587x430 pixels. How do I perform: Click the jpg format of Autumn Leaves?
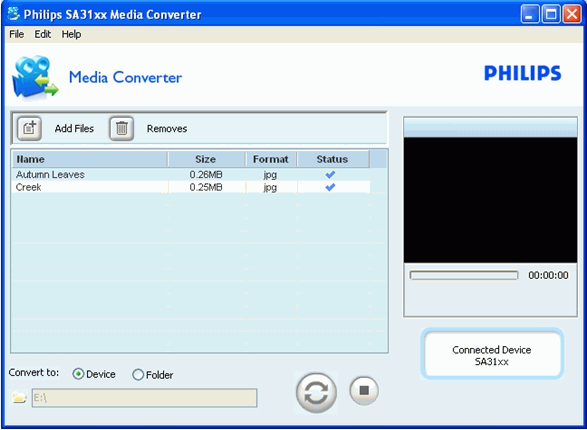click(x=270, y=175)
